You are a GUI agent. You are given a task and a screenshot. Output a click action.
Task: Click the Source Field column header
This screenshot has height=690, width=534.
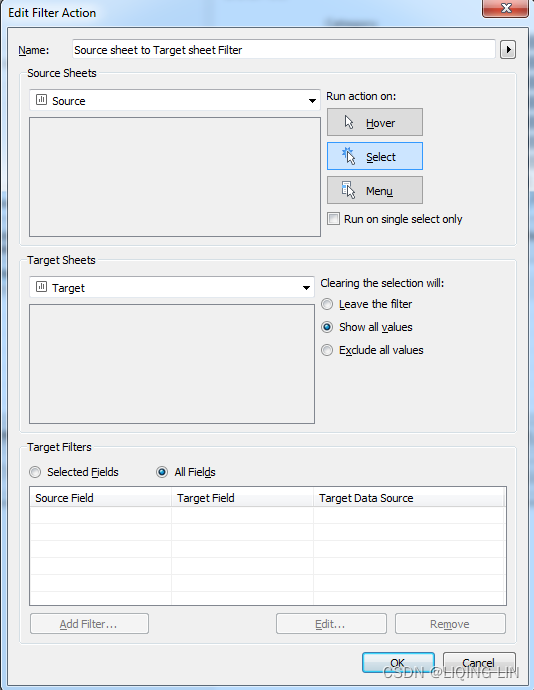coord(100,498)
